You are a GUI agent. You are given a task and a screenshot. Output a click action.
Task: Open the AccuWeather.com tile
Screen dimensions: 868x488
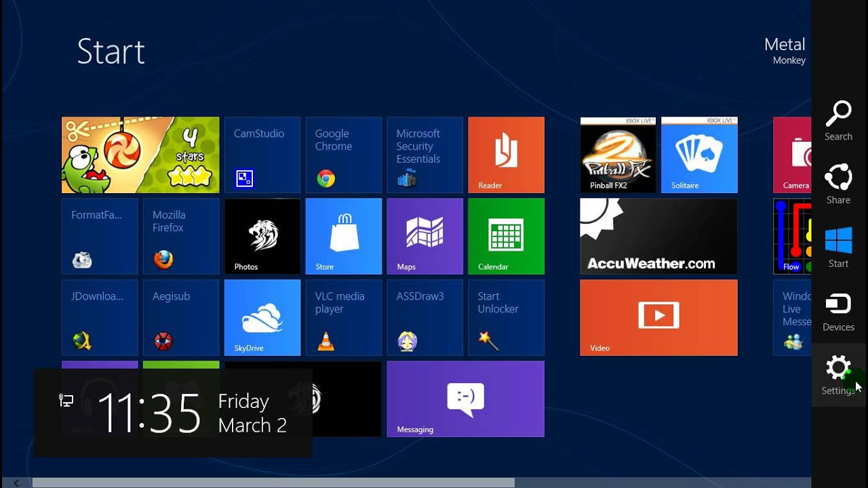click(658, 237)
